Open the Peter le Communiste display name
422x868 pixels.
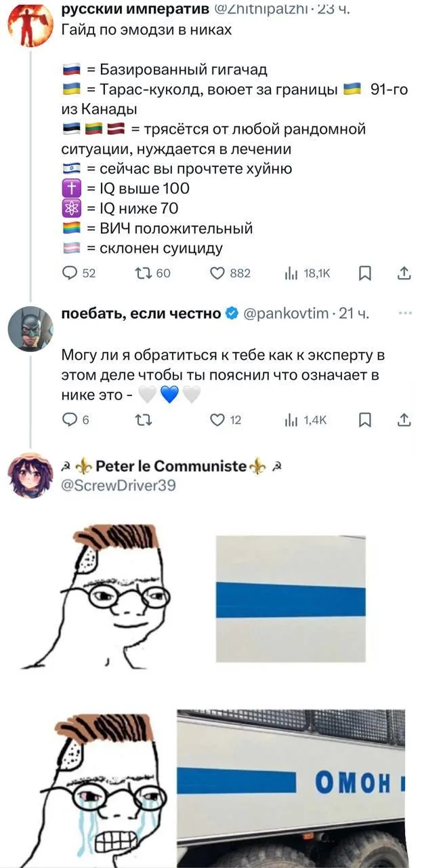coord(173,467)
